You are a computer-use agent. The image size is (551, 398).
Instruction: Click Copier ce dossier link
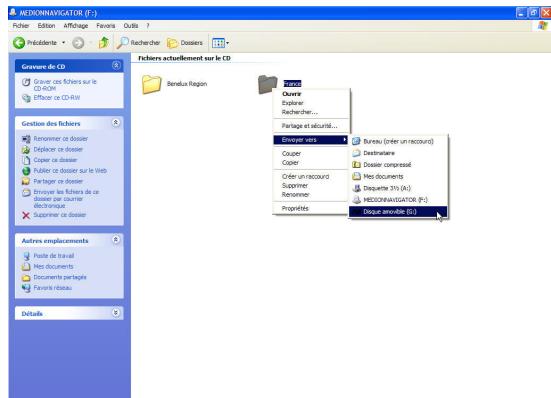pos(55,160)
